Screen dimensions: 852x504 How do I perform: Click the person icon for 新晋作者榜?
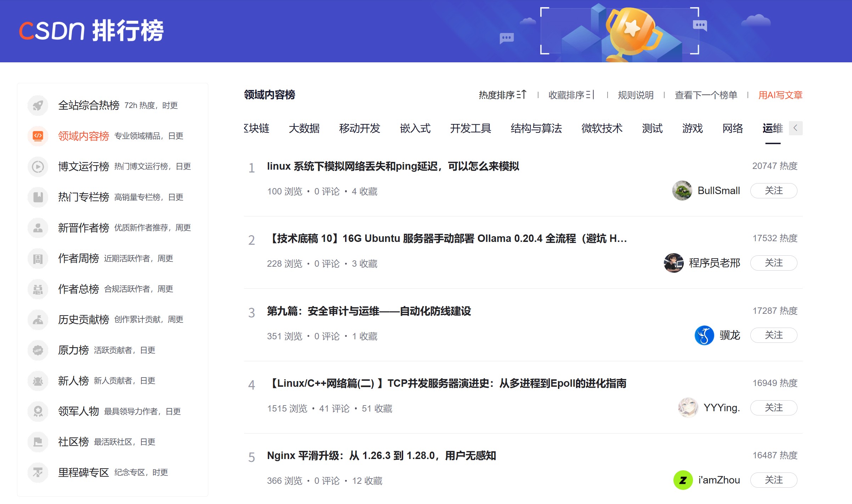38,227
